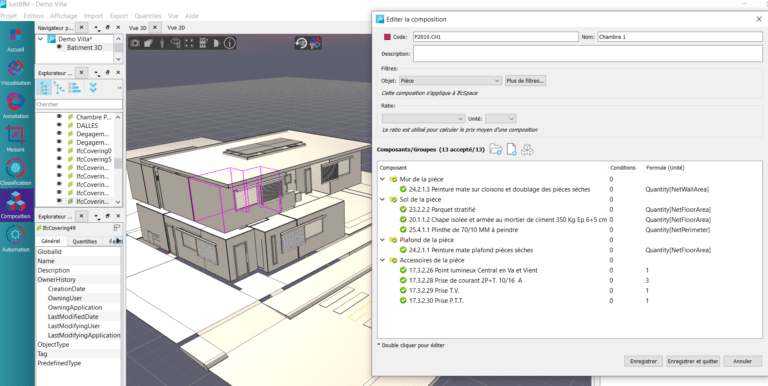Open the Automation module
768x386 pixels.
(x=16, y=240)
